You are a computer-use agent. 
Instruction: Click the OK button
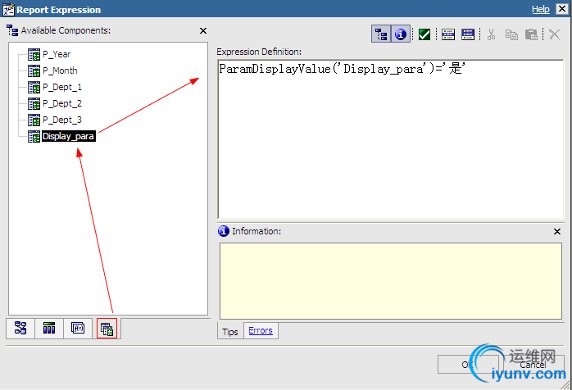pos(469,364)
